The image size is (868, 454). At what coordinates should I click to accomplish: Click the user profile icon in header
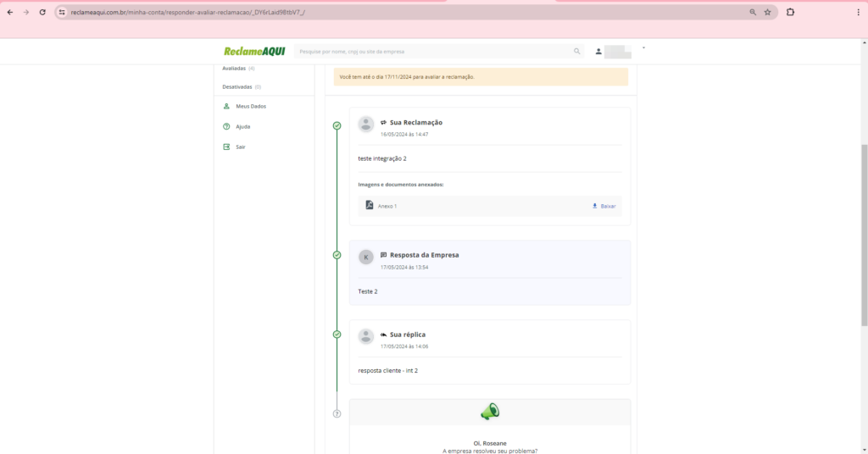coord(598,52)
